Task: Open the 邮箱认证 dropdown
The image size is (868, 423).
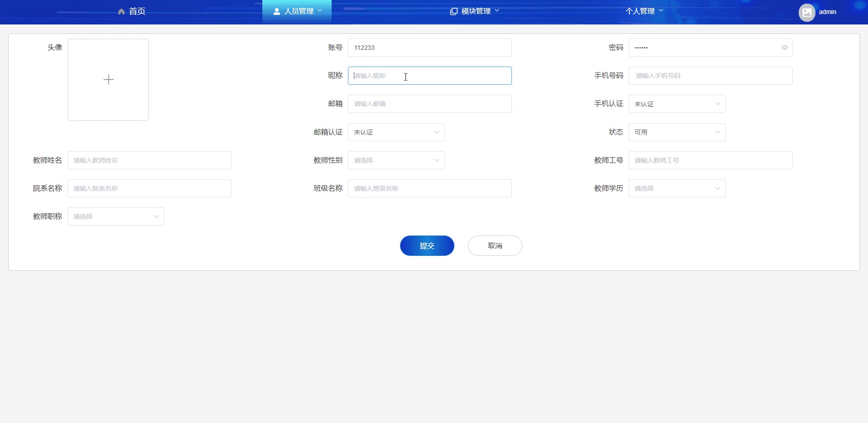Action: click(x=396, y=132)
